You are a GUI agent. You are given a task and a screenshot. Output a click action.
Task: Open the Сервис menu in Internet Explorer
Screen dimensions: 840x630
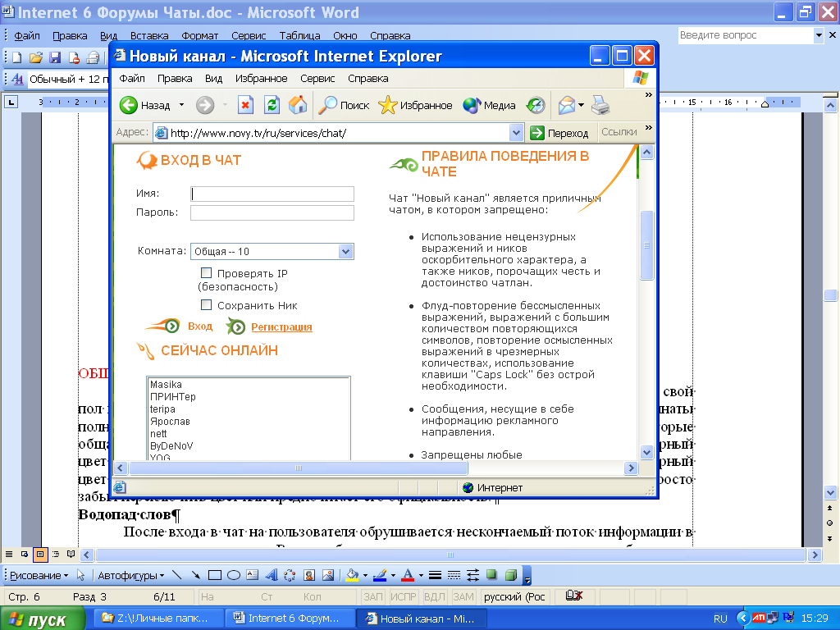(317, 78)
